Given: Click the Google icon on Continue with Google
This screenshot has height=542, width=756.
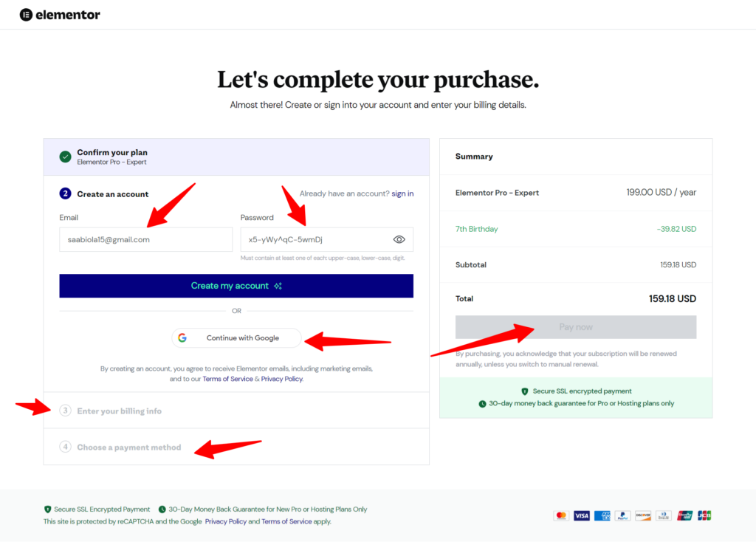Looking at the screenshot, I should tap(182, 337).
